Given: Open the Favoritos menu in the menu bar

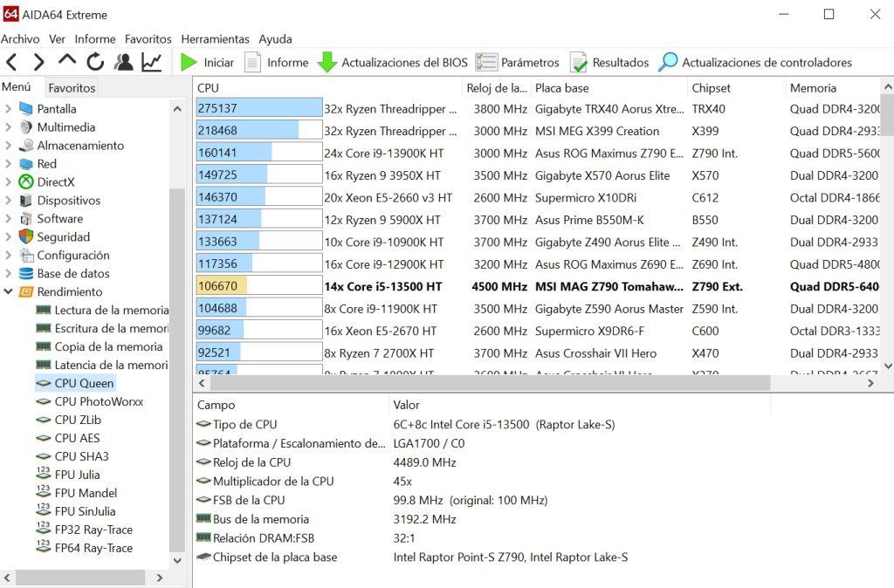Looking at the screenshot, I should point(148,38).
